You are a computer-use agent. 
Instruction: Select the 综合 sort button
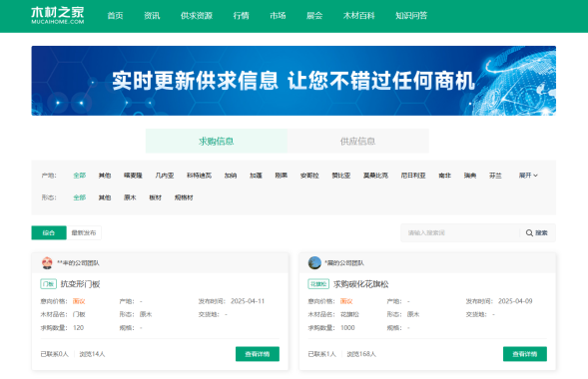pos(49,232)
